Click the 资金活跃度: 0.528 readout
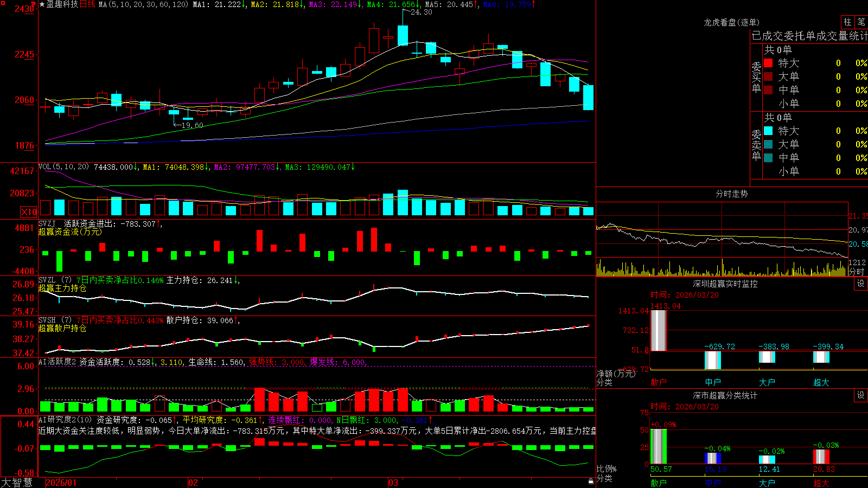The height and width of the screenshot is (488, 868). [x=118, y=362]
